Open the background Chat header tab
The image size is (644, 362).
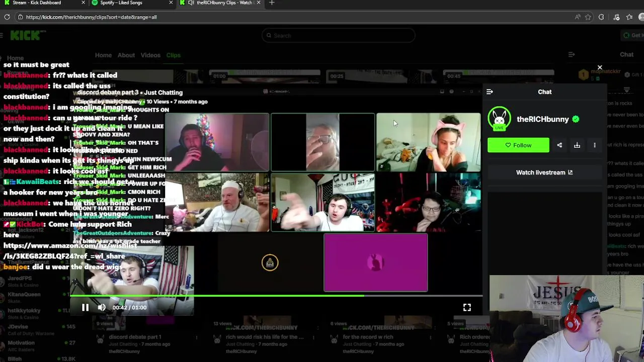coord(626,55)
